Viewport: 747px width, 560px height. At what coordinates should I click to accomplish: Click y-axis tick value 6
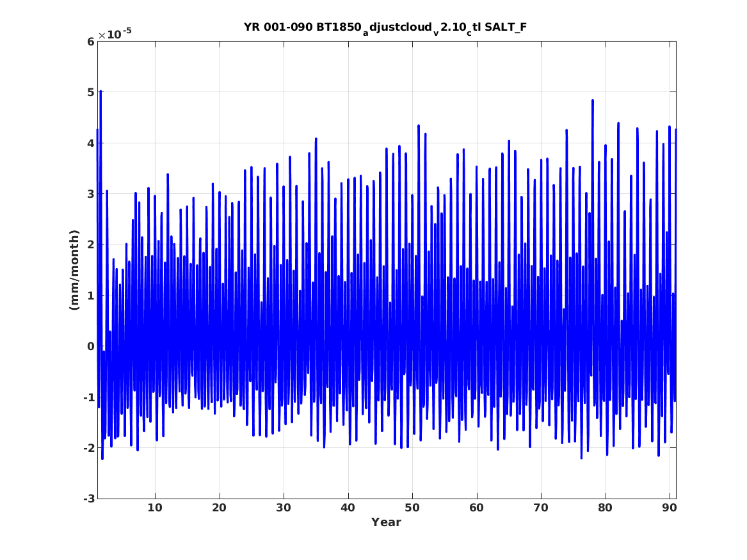coord(91,42)
